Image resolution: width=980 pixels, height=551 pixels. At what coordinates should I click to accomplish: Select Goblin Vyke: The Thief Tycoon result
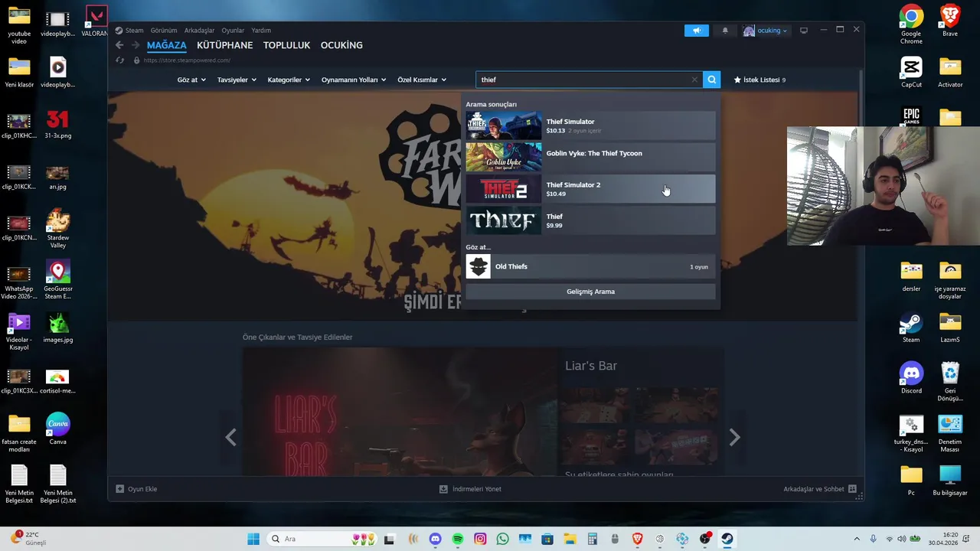pyautogui.click(x=590, y=157)
